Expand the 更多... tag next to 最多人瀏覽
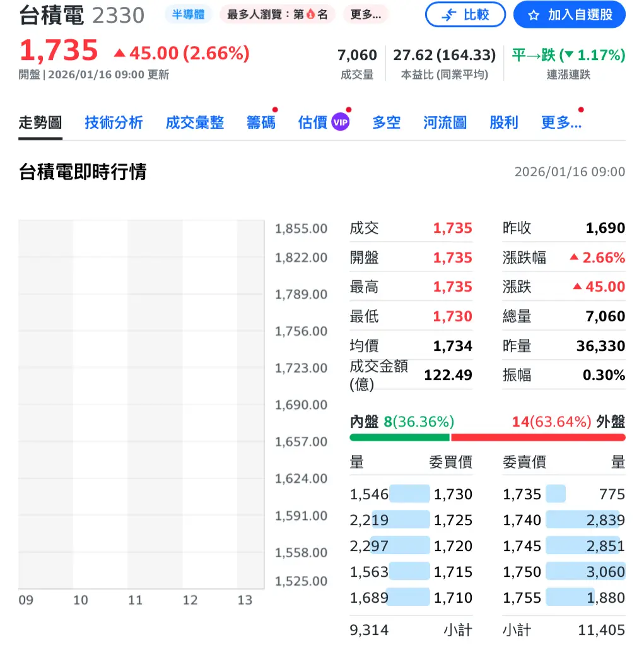This screenshot has height=645, width=644. click(x=365, y=15)
